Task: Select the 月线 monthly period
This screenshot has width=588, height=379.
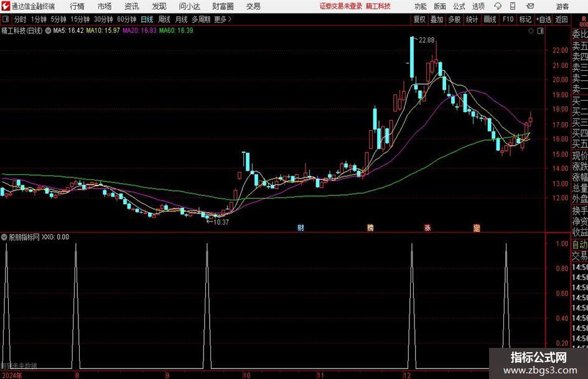Action: (x=181, y=19)
